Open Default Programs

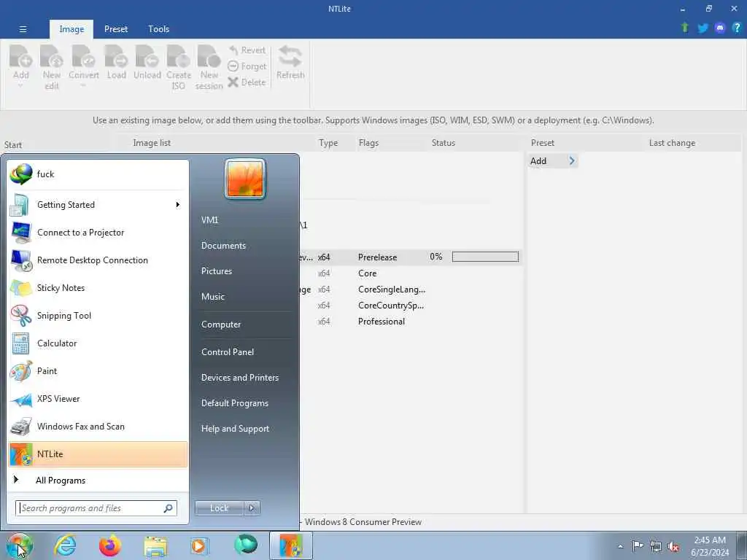point(234,403)
